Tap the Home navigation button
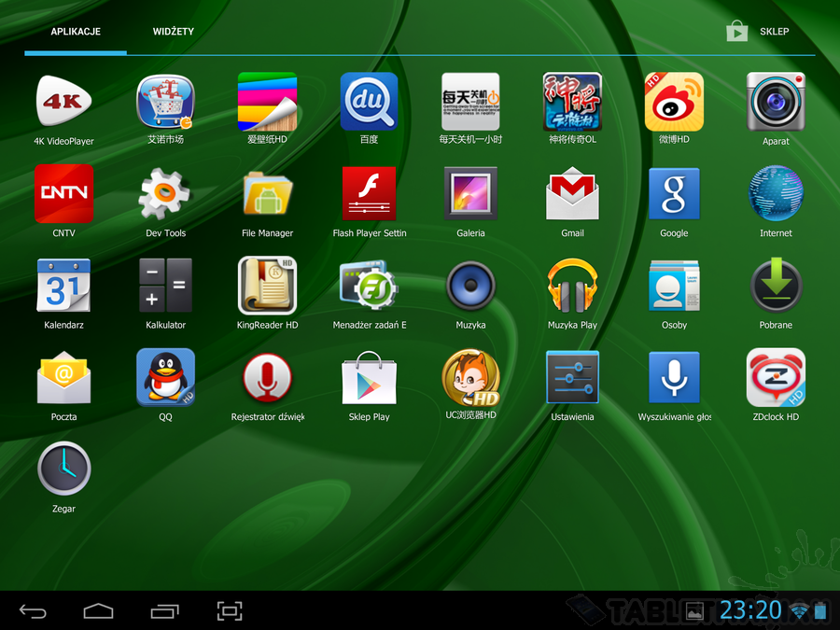 (99, 610)
